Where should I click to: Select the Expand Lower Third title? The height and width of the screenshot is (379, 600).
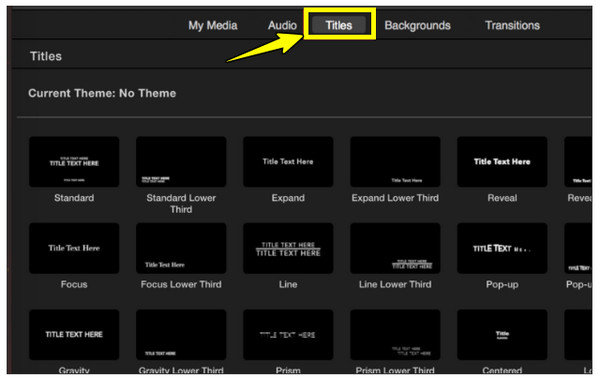(395, 162)
